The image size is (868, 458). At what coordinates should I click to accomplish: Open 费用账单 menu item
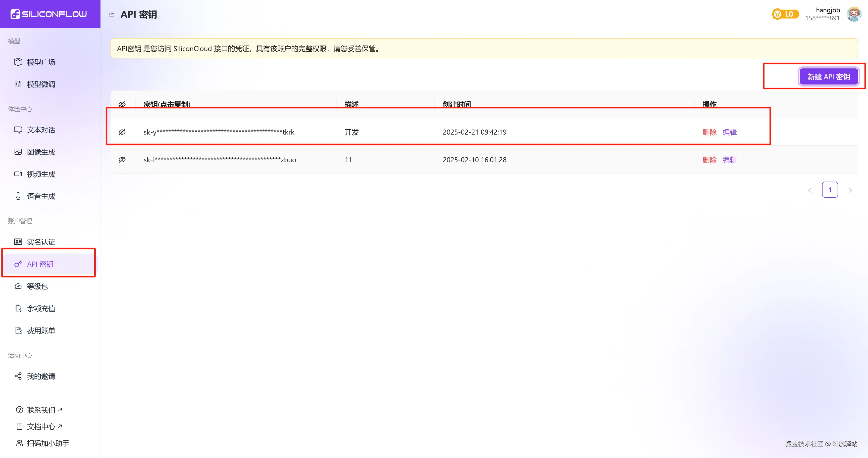pyautogui.click(x=41, y=331)
